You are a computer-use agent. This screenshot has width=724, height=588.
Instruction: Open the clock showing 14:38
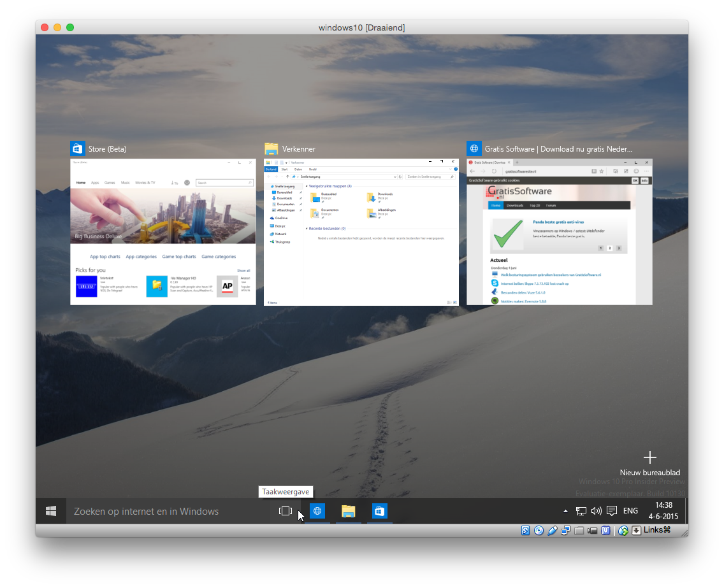[x=663, y=511]
